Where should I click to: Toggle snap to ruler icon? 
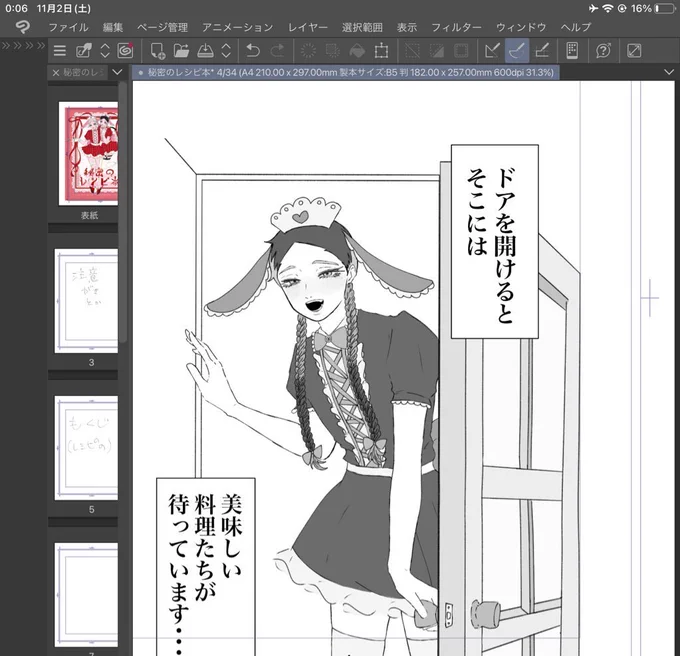click(x=492, y=51)
